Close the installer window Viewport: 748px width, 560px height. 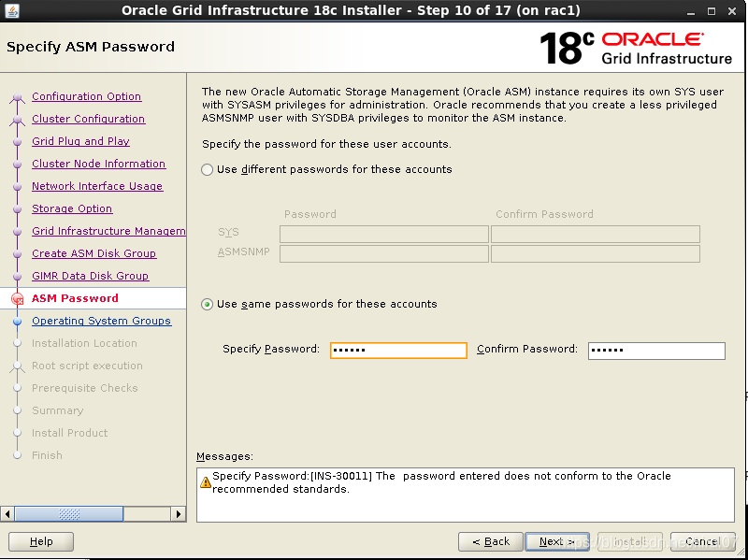pos(732,11)
